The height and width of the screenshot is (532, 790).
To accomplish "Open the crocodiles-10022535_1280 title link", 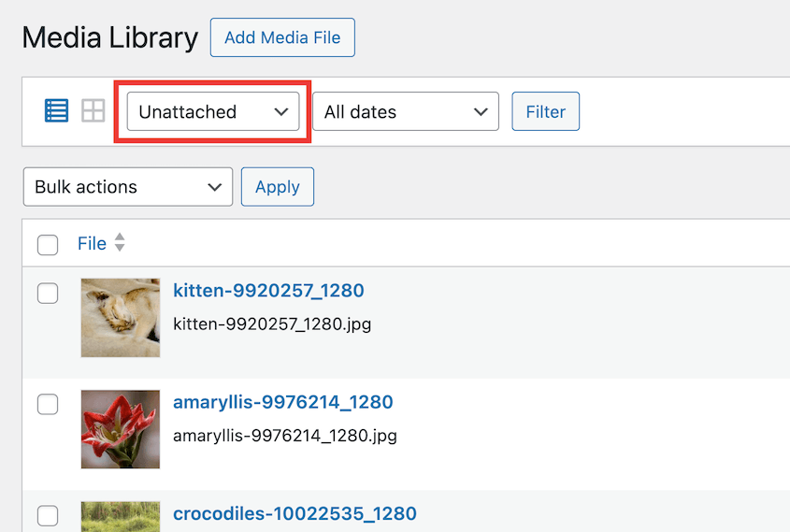I will 294,513.
